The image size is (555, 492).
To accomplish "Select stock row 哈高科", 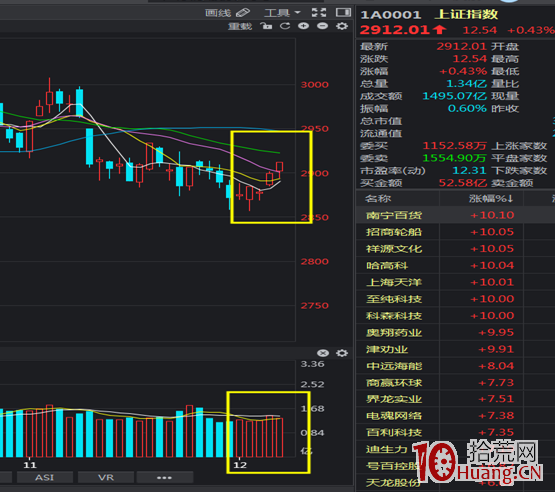I will coord(455,265).
